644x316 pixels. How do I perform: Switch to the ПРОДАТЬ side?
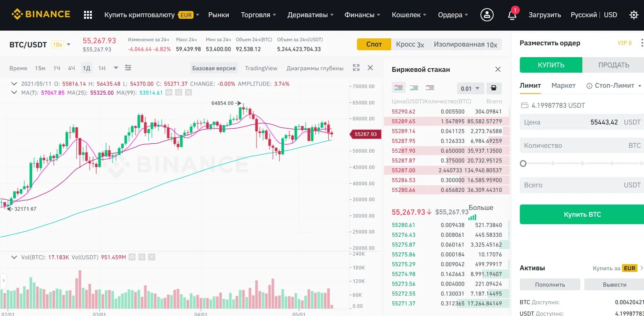[x=613, y=65]
